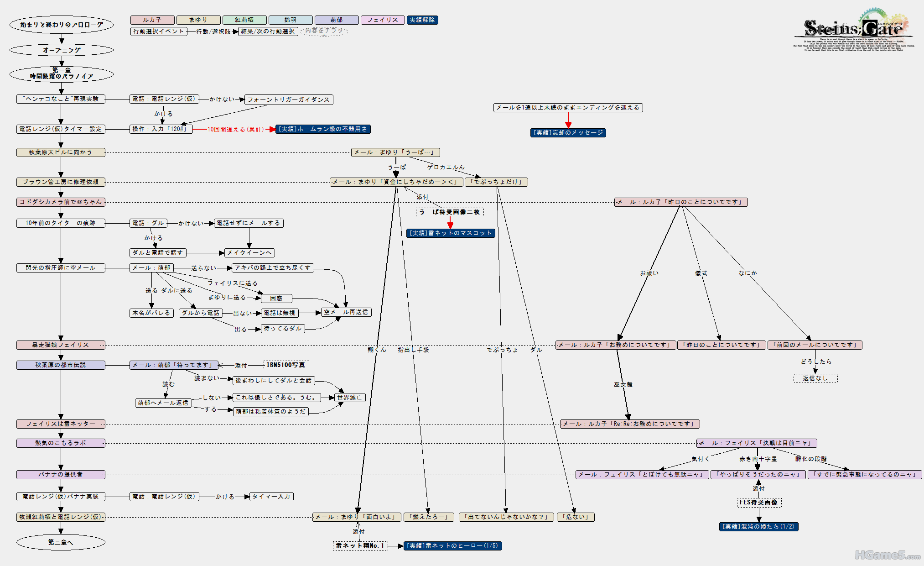Click achievement 混沌の姫たち (1/2) box
This screenshot has height=566, width=924.
tap(758, 527)
